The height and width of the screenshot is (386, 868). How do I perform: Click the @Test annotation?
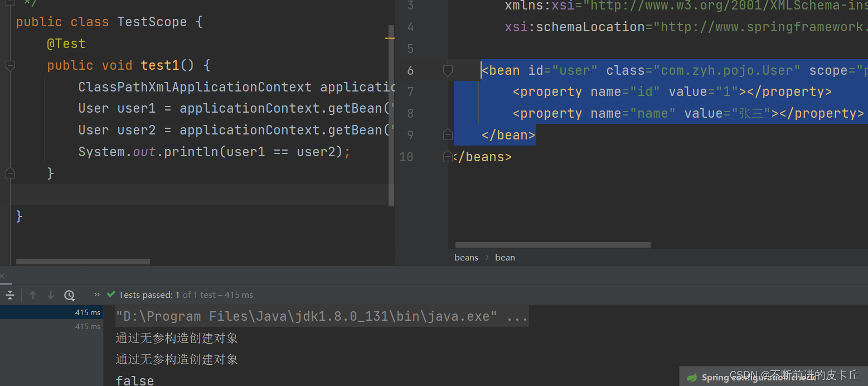[x=66, y=44]
